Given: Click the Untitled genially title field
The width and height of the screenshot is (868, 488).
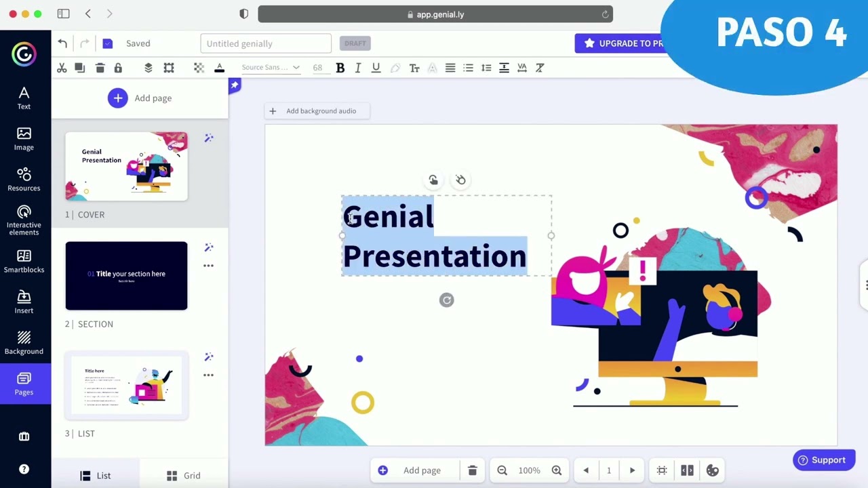Looking at the screenshot, I should click(x=266, y=43).
